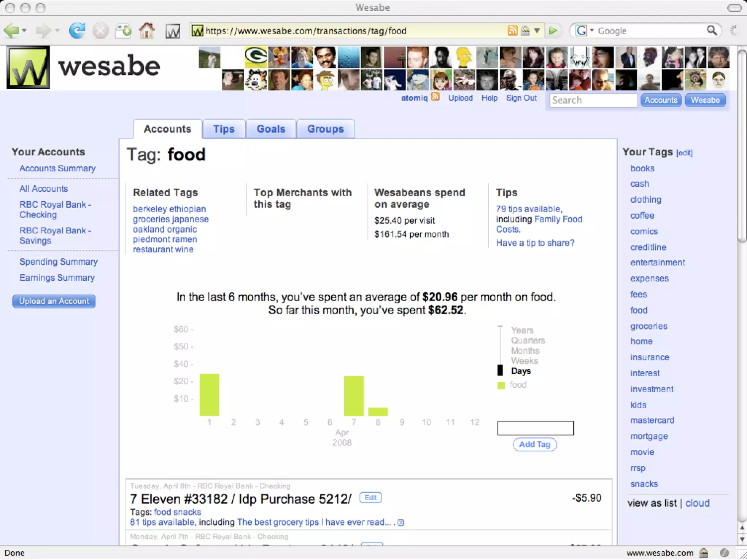Click the RSS feed icon in address bar
747x560 pixels.
click(x=512, y=31)
